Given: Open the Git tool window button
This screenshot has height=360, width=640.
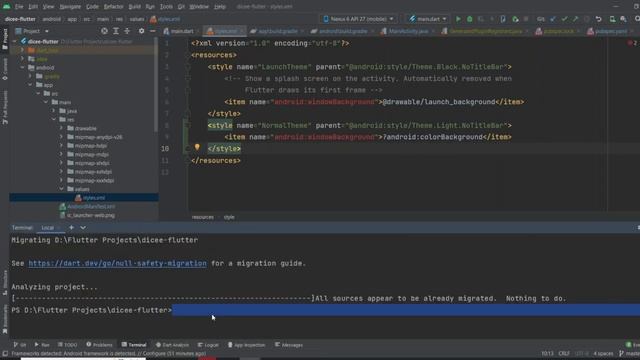Looking at the screenshot, I should (20, 345).
